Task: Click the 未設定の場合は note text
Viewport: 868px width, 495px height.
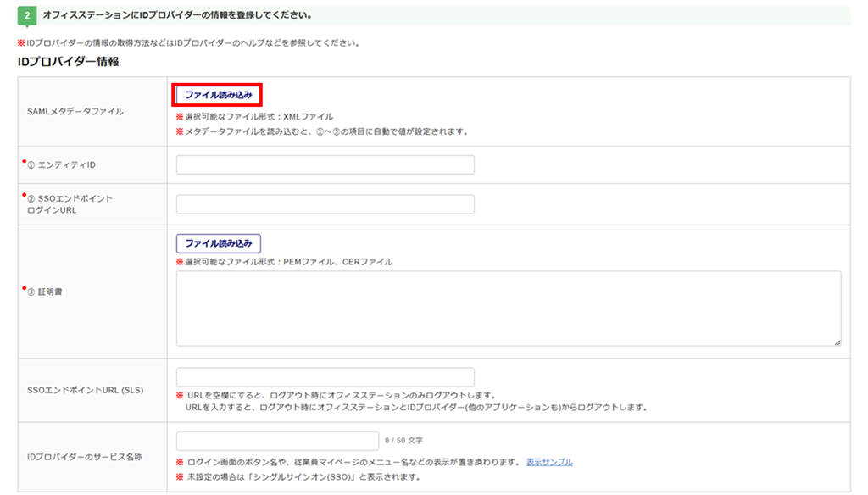Action: tap(299, 476)
